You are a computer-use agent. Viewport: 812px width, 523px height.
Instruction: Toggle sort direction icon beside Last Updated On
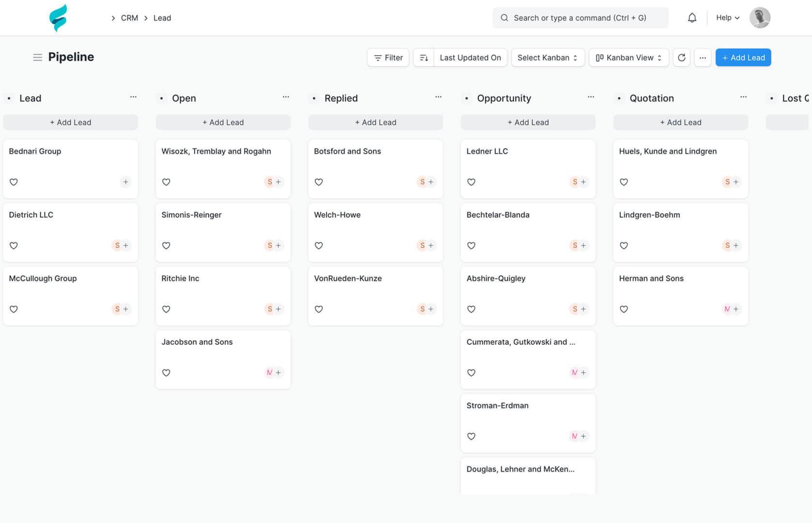click(424, 58)
